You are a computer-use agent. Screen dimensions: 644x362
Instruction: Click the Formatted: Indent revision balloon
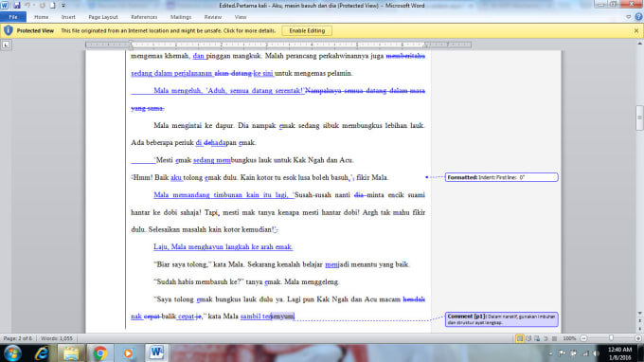point(502,177)
